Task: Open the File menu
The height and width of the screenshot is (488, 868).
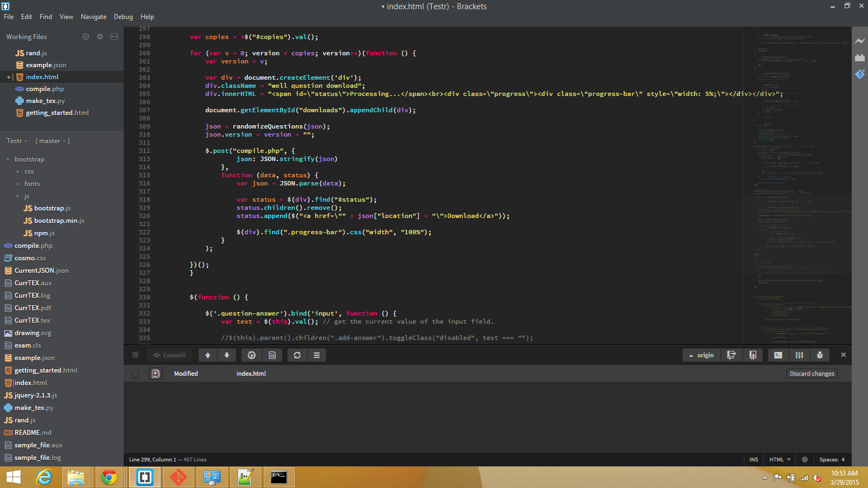Action: tap(9, 17)
